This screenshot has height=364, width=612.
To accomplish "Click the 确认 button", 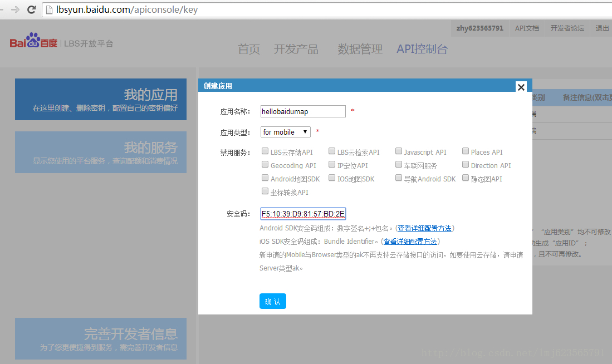I will click(273, 301).
